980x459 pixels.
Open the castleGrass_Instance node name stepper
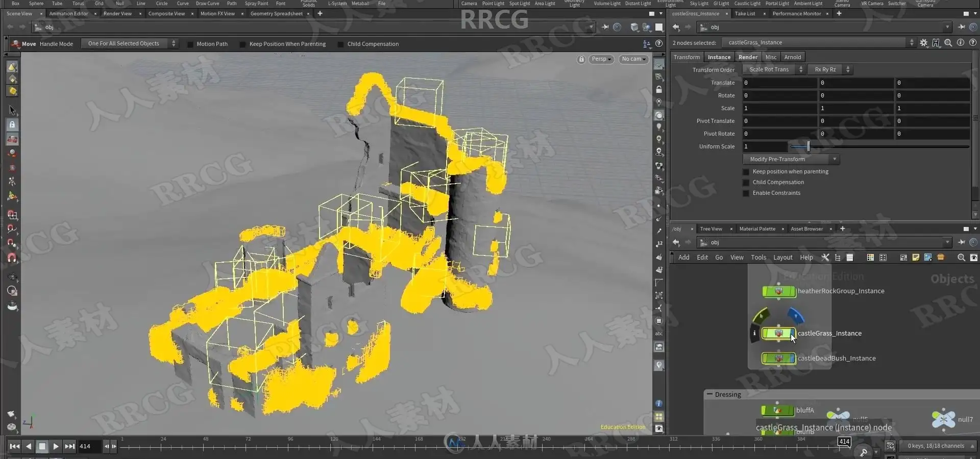[x=912, y=43]
